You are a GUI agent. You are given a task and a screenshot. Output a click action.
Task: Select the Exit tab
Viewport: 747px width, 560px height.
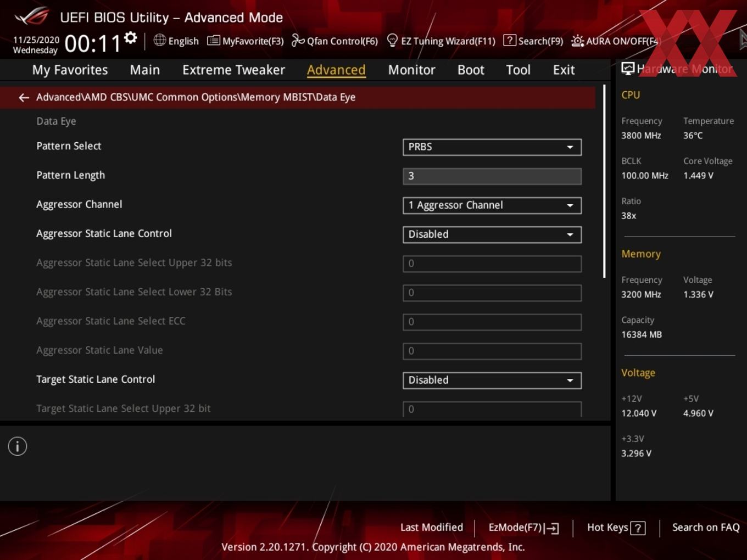(564, 70)
